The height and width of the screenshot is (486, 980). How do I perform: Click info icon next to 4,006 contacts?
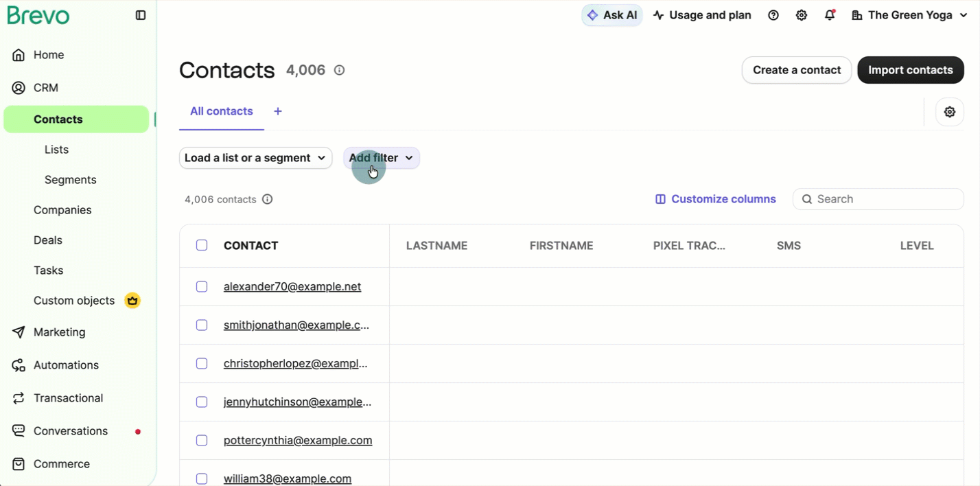pyautogui.click(x=268, y=199)
